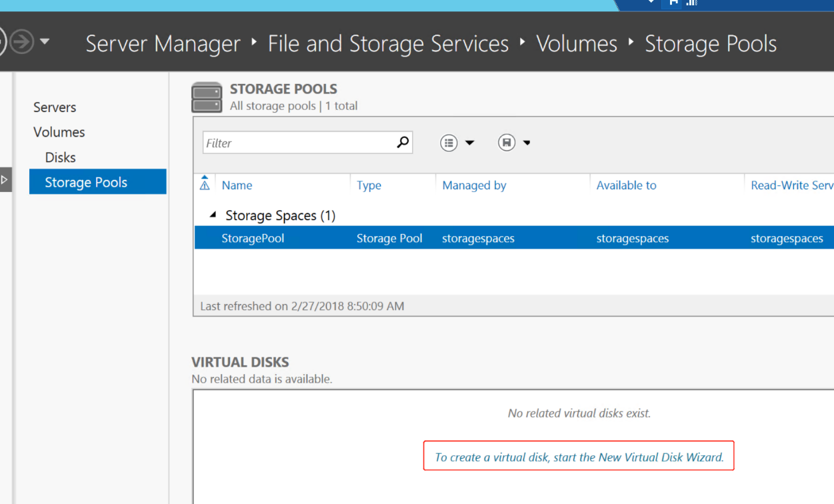Click the forward navigation arrow button
This screenshot has width=834, height=504.
[x=21, y=43]
